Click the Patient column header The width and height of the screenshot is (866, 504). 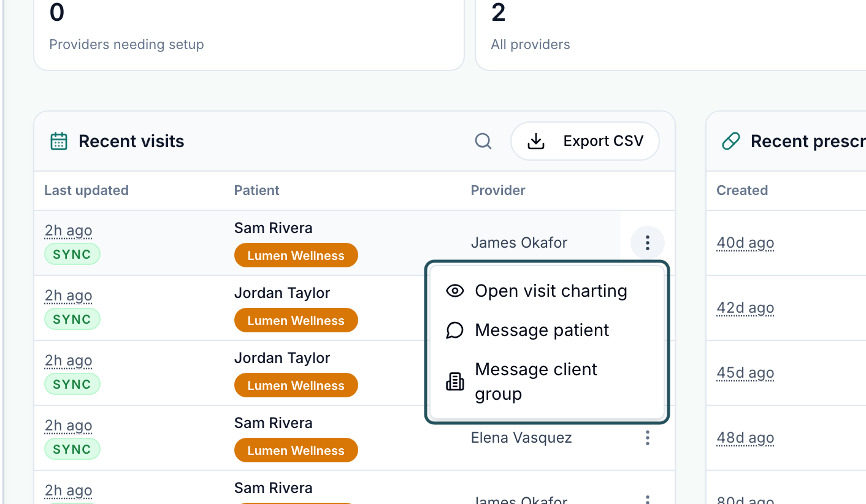pyautogui.click(x=256, y=191)
